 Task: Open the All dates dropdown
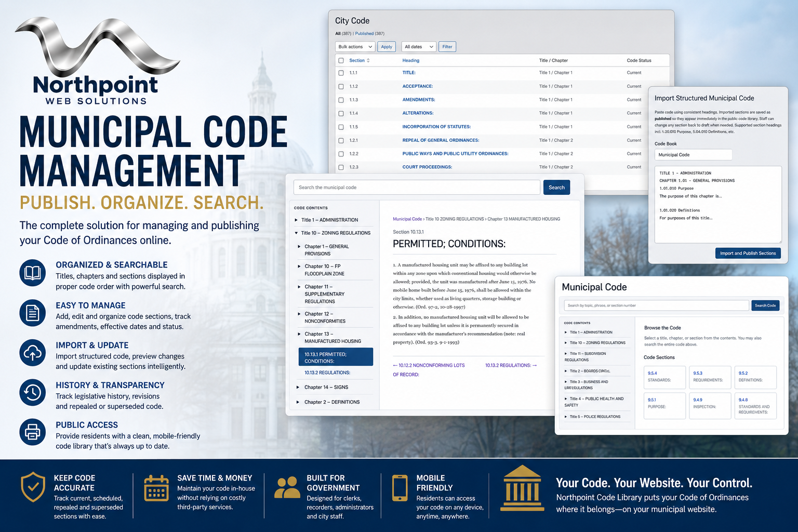[418, 47]
